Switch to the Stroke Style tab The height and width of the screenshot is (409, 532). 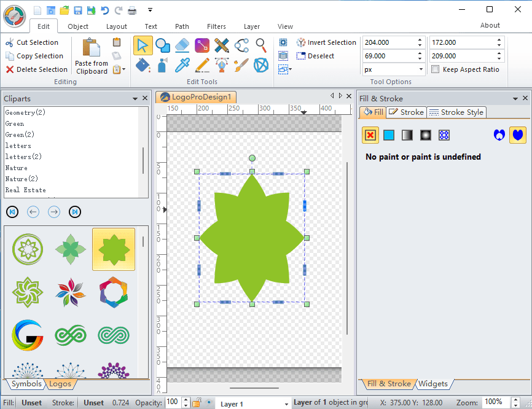coord(456,112)
